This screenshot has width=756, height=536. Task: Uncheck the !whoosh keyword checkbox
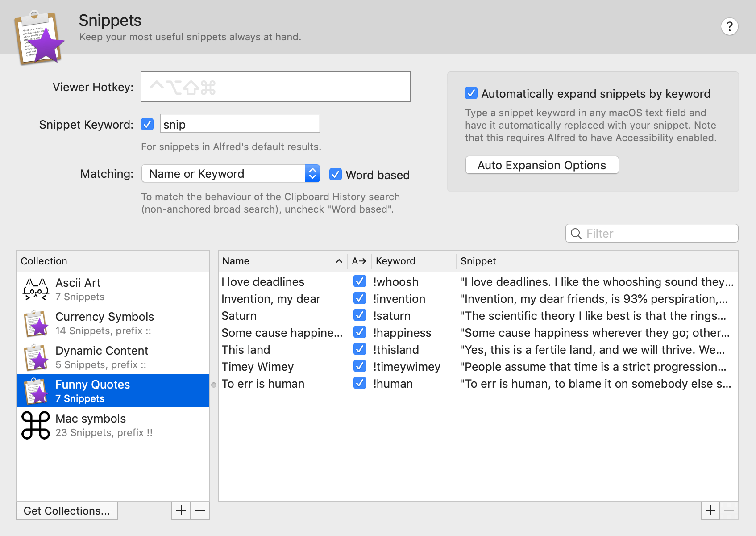(x=359, y=281)
